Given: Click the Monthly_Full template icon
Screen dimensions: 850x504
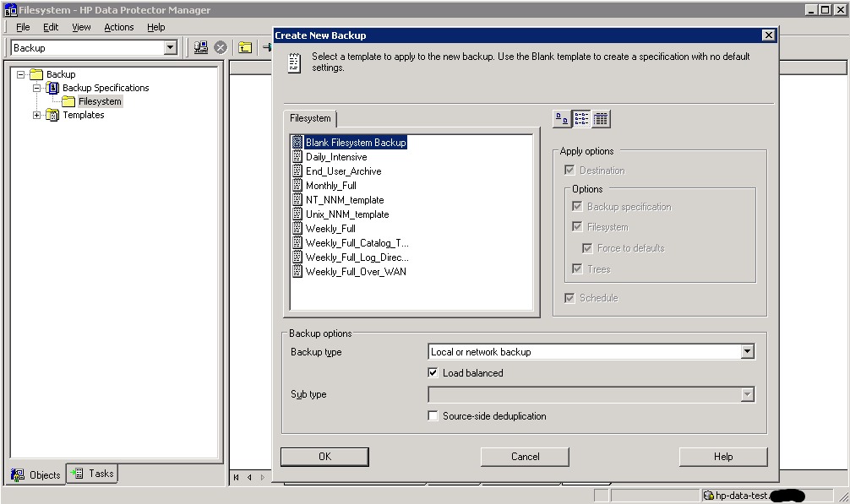Looking at the screenshot, I should 297,185.
